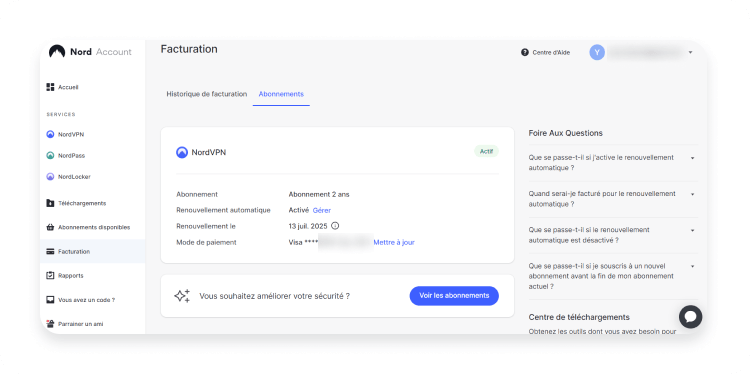This screenshot has height=374, width=750.
Task: Open Rapports menu item
Action: point(71,275)
